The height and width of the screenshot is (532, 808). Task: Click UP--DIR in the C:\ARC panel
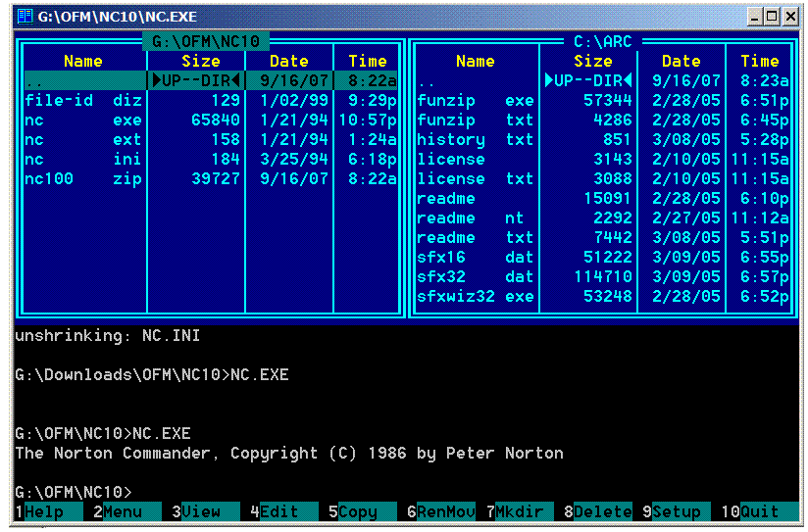(x=588, y=80)
